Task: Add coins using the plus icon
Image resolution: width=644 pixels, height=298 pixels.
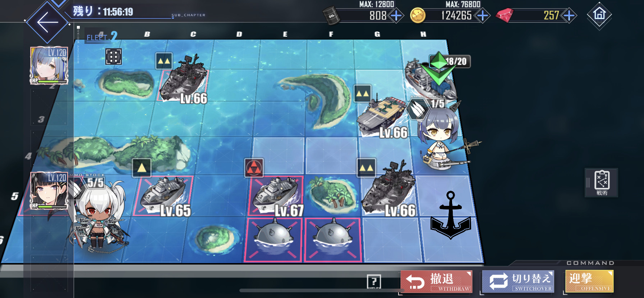Action: [483, 16]
